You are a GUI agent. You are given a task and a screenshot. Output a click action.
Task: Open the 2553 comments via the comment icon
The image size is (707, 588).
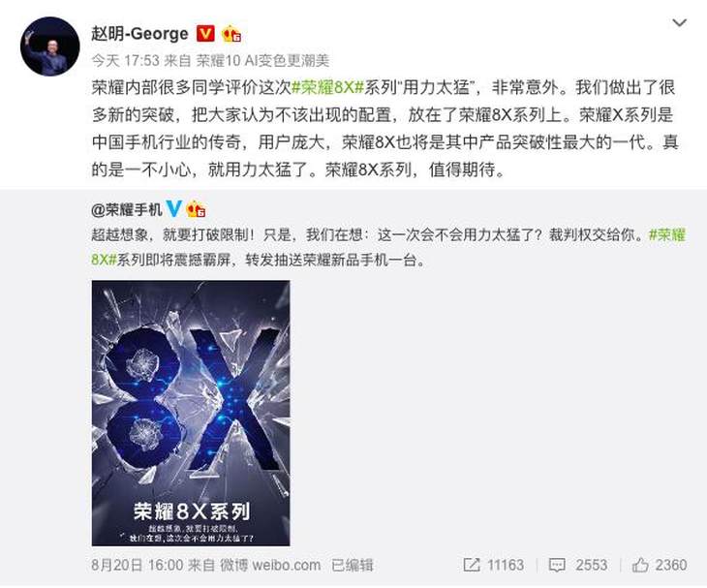click(x=557, y=565)
